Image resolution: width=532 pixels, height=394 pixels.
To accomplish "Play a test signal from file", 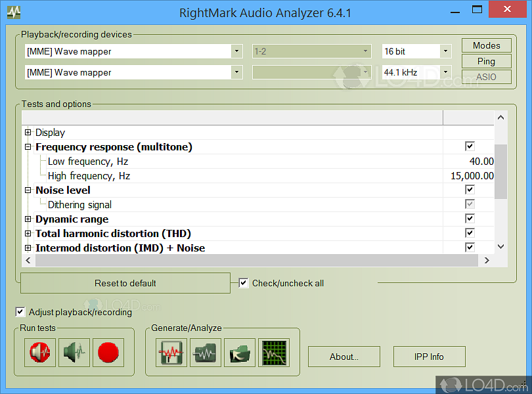I will click(205, 353).
